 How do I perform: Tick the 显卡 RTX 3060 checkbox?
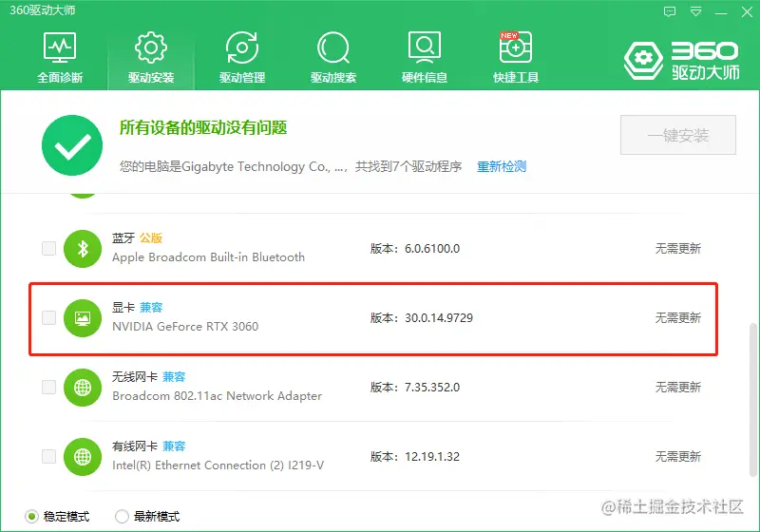[49, 318]
